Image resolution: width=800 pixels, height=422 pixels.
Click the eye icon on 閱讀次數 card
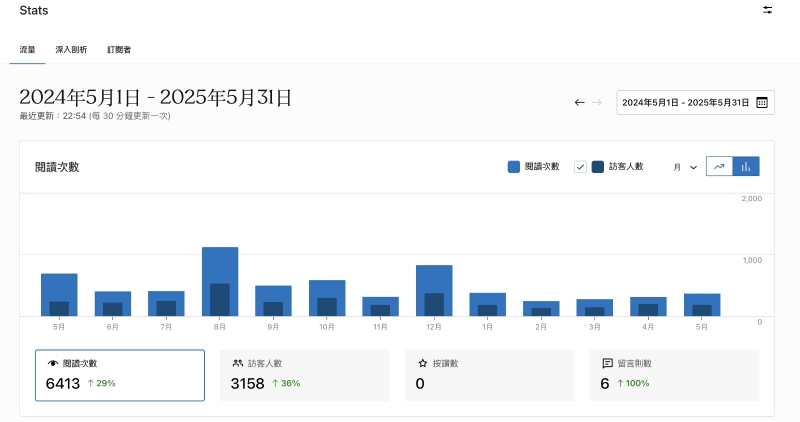tap(53, 364)
